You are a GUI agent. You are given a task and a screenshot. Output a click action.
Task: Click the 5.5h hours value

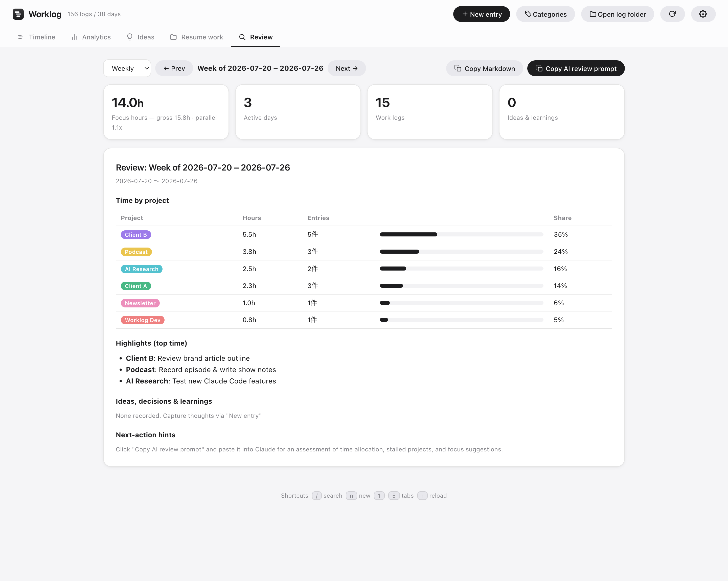click(x=249, y=234)
